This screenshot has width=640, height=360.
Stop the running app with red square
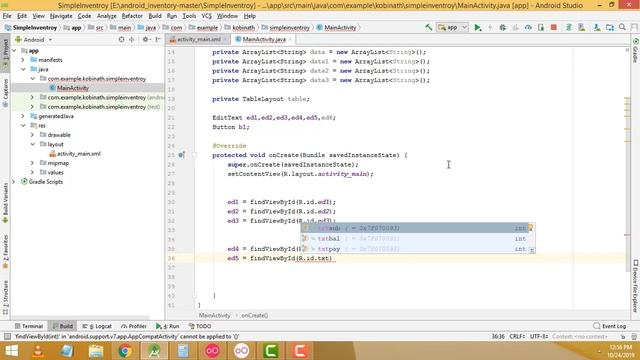553,27
